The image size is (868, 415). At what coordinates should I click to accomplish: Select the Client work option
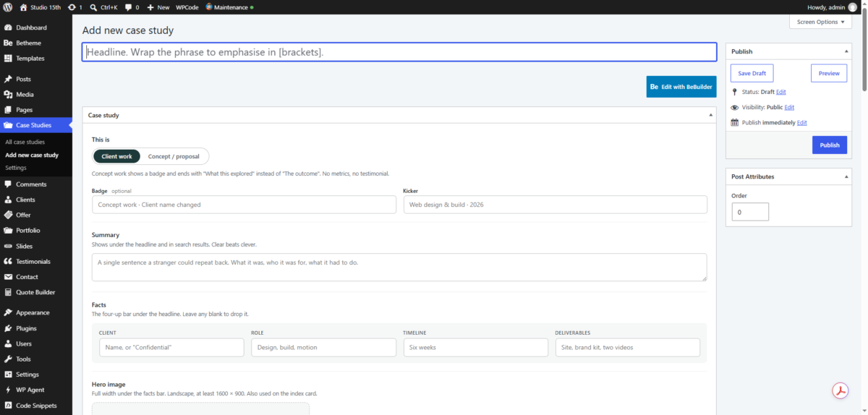116,156
